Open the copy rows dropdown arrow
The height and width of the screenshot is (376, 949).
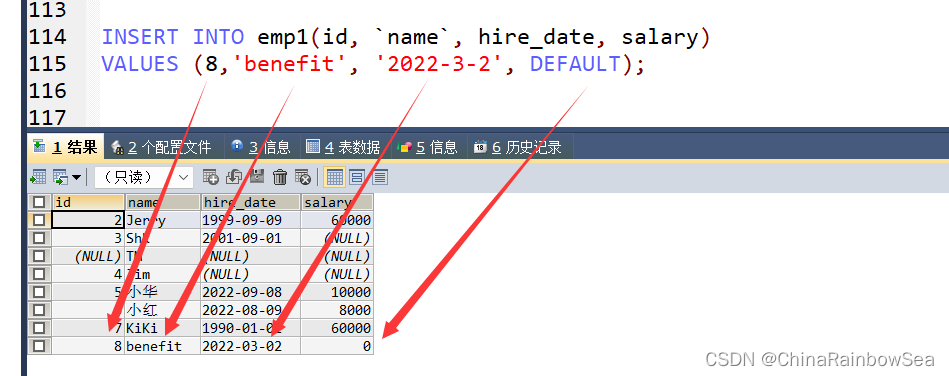point(76,177)
